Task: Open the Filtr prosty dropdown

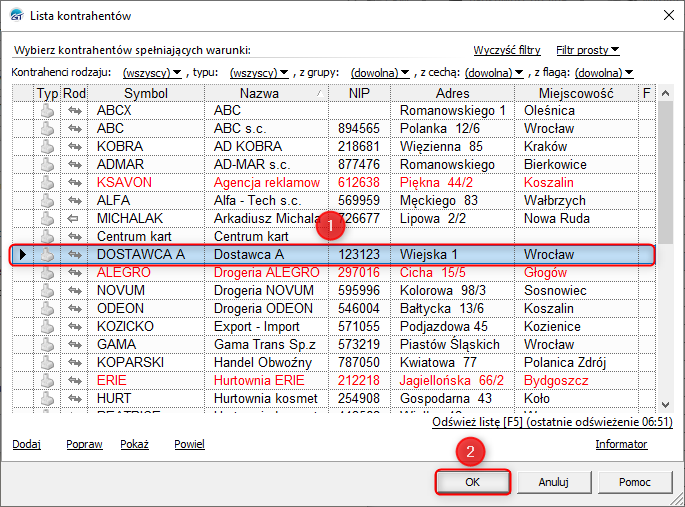Action: [587, 50]
